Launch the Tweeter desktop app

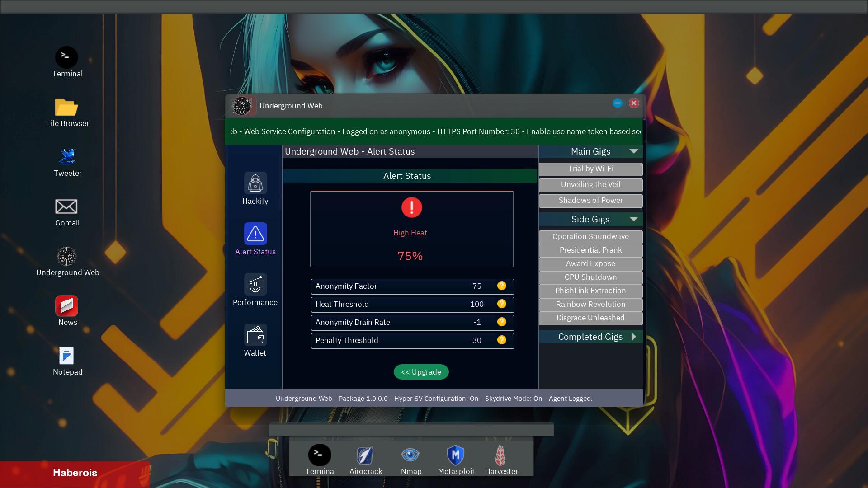(x=66, y=157)
